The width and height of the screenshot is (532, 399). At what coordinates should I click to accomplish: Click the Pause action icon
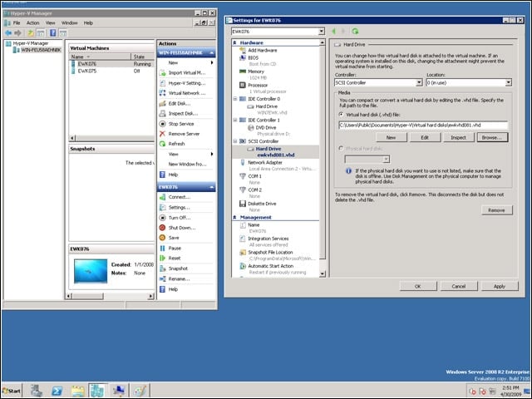163,249
